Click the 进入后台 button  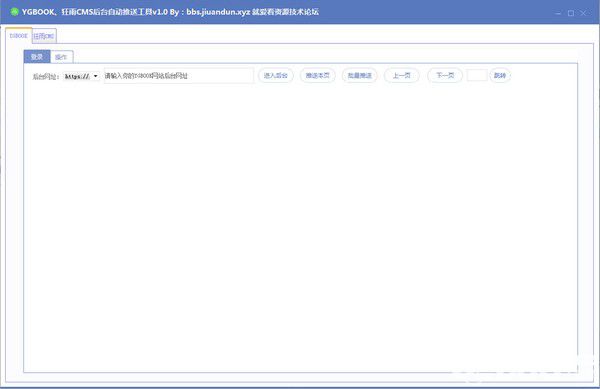coord(276,75)
